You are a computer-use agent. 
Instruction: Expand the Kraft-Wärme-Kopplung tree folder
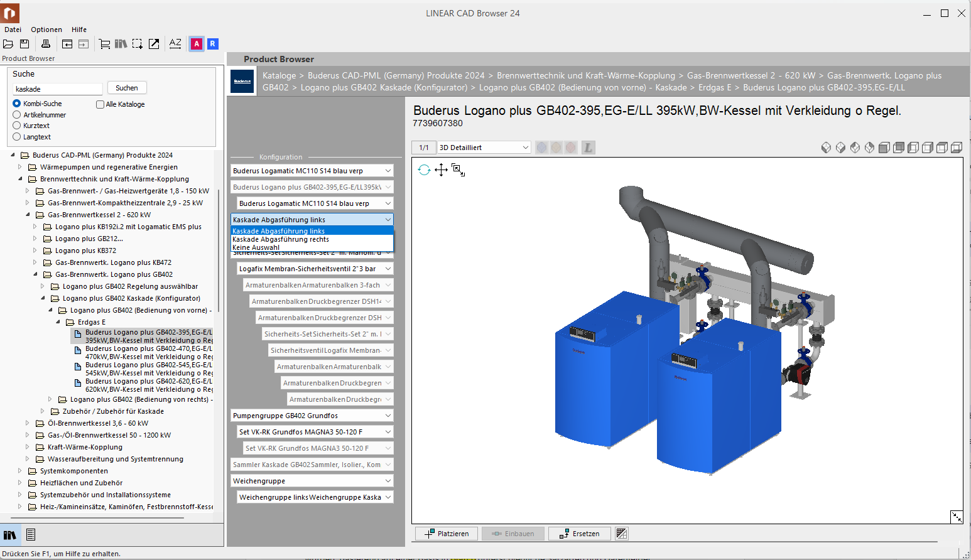(28, 447)
